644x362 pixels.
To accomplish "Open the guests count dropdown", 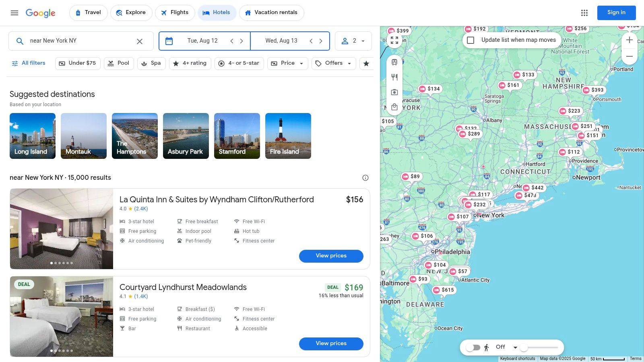I will [x=353, y=41].
